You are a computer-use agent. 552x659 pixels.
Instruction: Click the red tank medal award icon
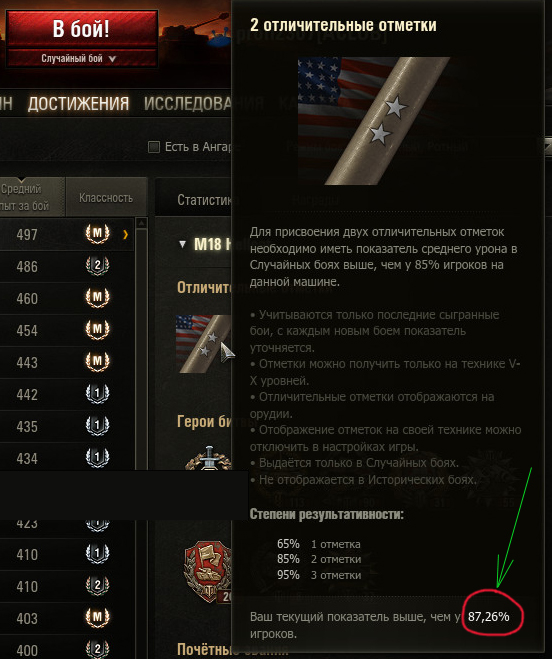(208, 572)
